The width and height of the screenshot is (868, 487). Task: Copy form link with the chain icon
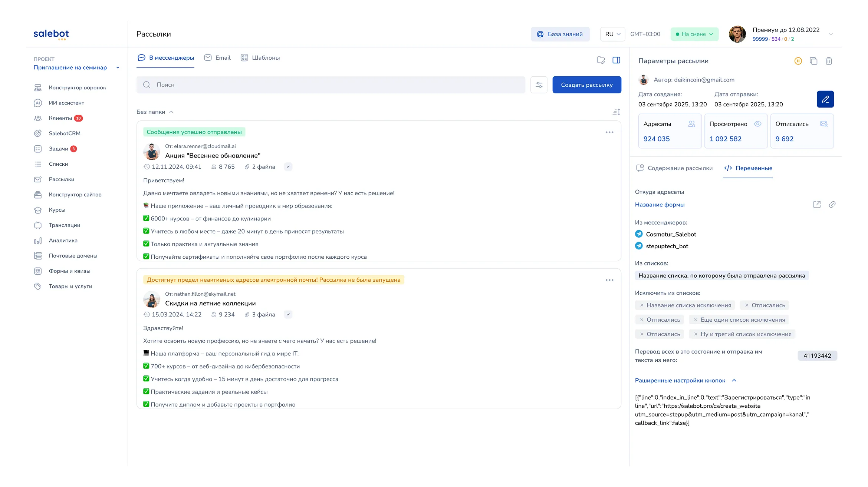point(832,205)
